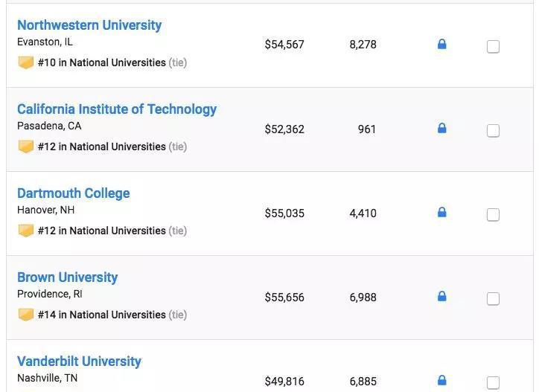The width and height of the screenshot is (539, 392).
Task: Click Dartmouth's gold ranking badge icon
Action: (x=26, y=231)
